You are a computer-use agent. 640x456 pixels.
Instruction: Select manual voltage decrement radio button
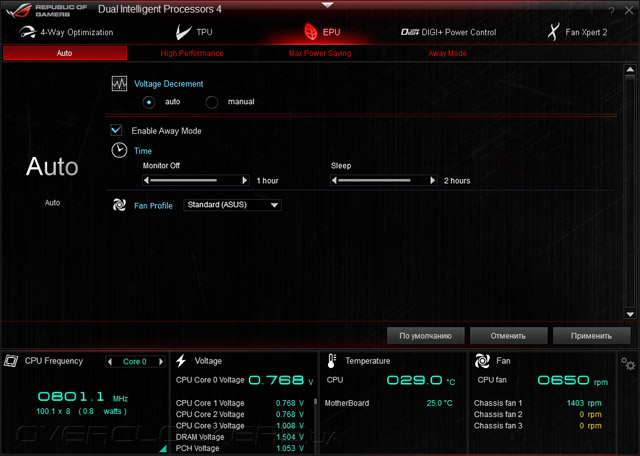(211, 102)
